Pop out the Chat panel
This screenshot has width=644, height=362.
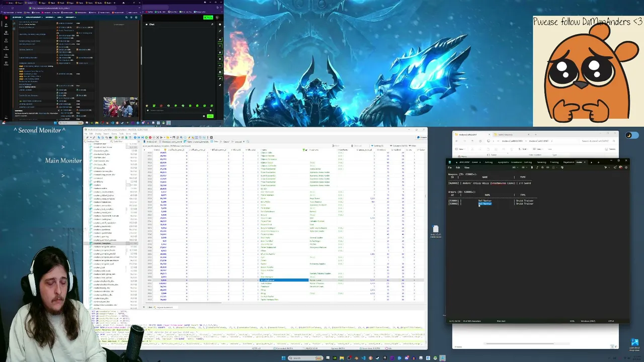212,24
